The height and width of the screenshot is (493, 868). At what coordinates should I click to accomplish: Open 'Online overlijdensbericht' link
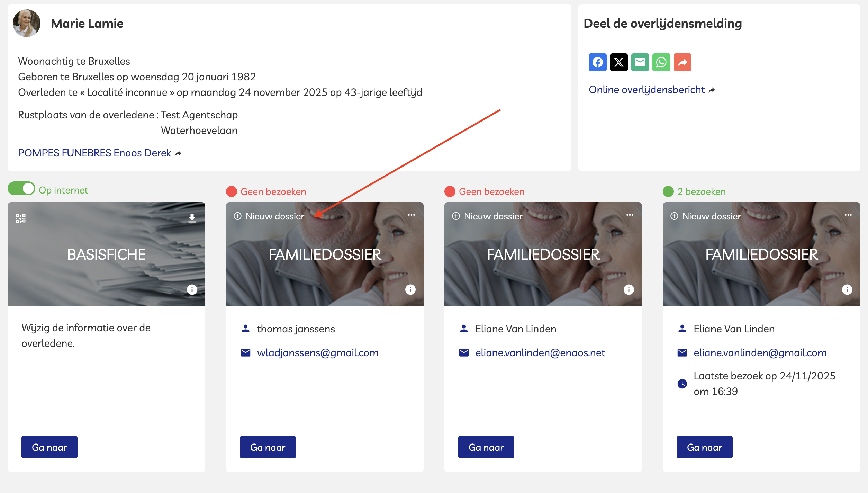(x=647, y=90)
